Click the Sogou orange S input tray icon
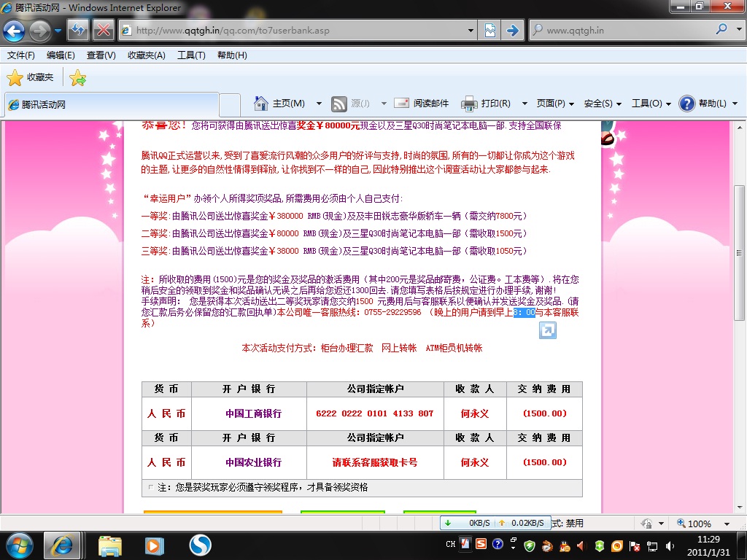 point(481,544)
